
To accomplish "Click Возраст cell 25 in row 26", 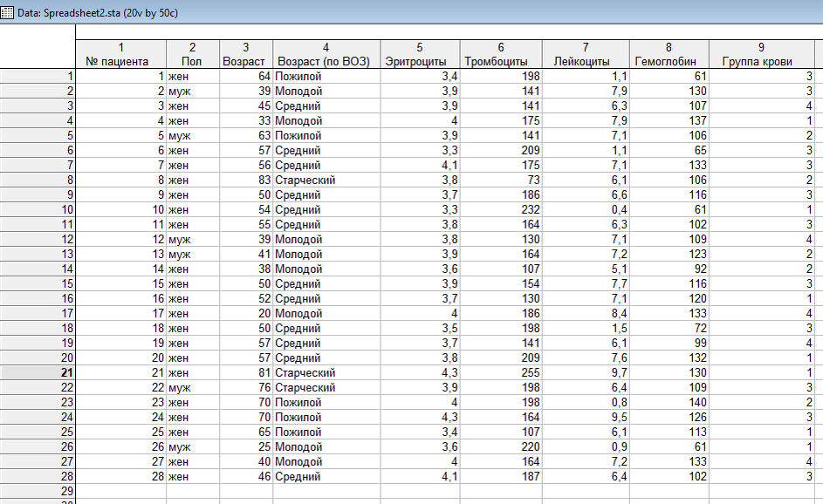I will point(245,446).
